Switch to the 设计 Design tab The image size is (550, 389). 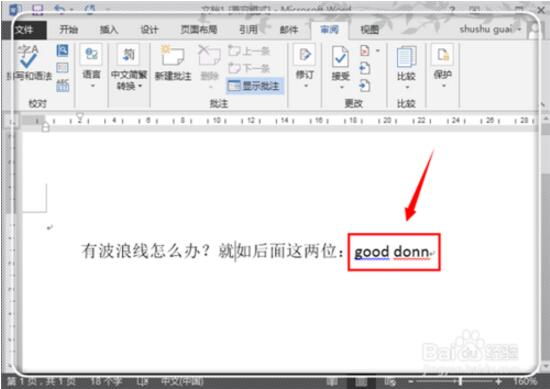(149, 29)
